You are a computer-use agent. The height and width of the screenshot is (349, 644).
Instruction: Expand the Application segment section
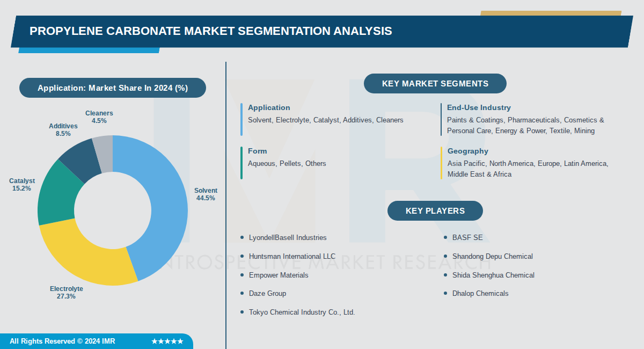coord(269,107)
